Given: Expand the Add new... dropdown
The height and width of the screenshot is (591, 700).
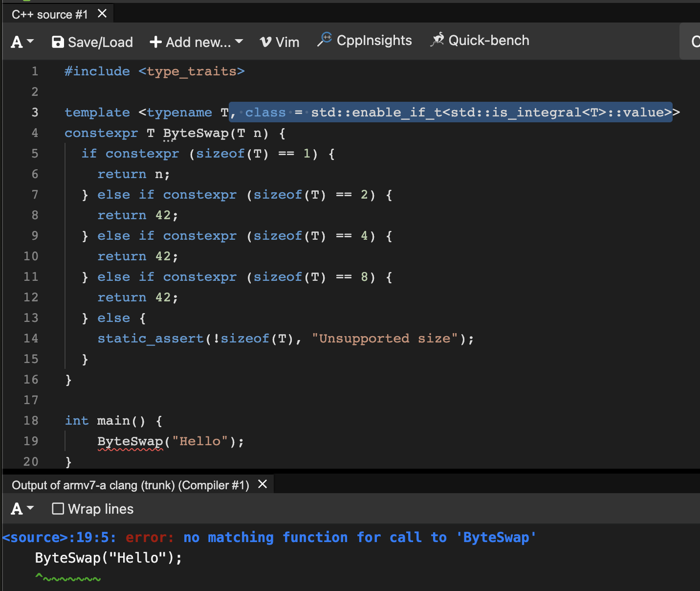Looking at the screenshot, I should [x=196, y=42].
